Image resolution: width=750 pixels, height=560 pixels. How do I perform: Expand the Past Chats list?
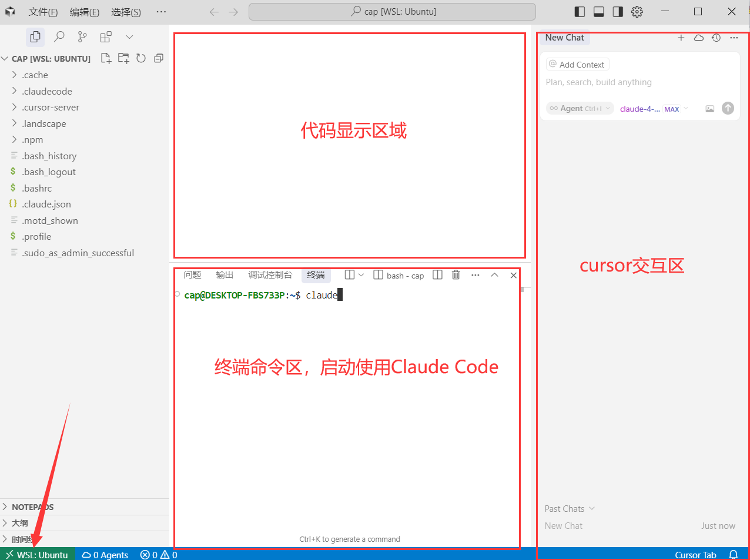pos(570,509)
